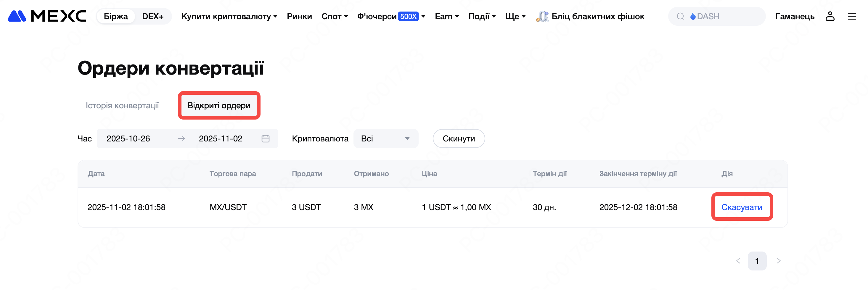This screenshot has height=290, width=868.
Task: Select the Відкриті ордери tab
Action: pos(219,105)
